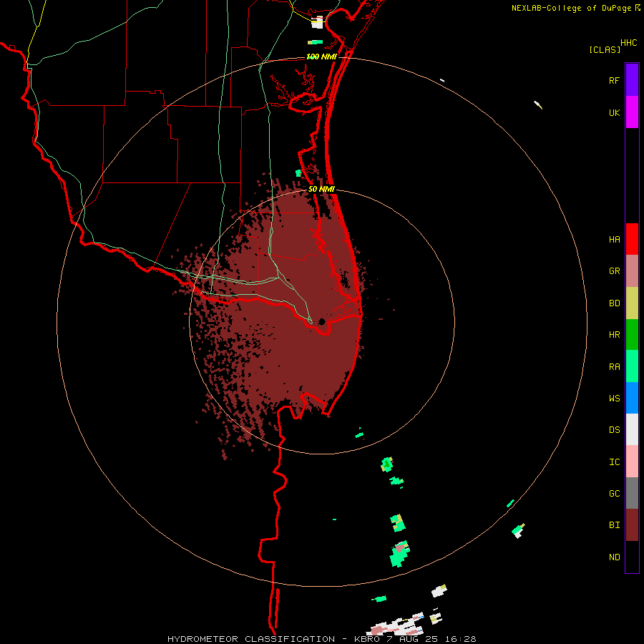Viewport: 644px width, 644px height.
Task: Click the '50 NMI' range ring label
Action: tap(321, 189)
